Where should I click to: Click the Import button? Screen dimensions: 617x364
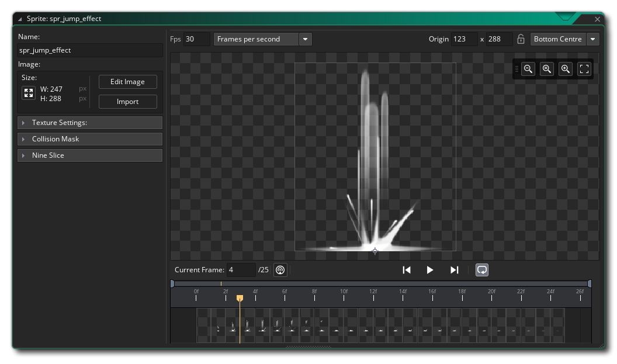point(127,102)
